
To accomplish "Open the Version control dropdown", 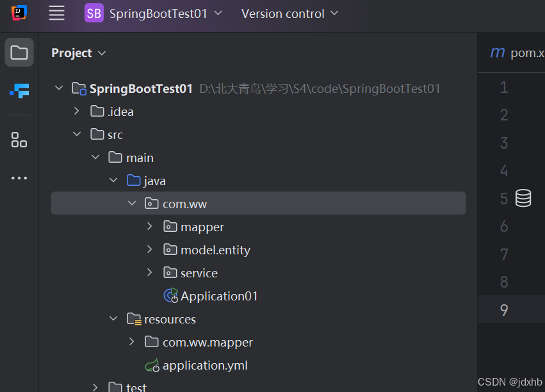I will 289,13.
